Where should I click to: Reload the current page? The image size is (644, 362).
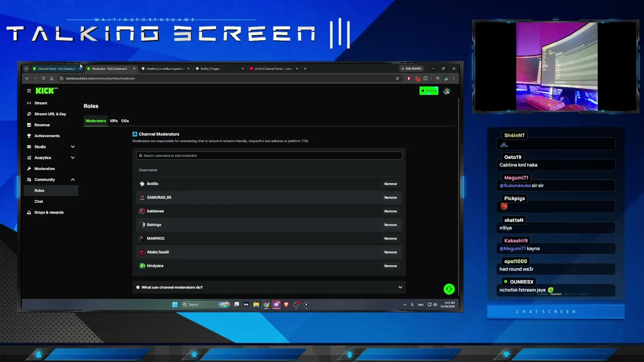[x=43, y=78]
